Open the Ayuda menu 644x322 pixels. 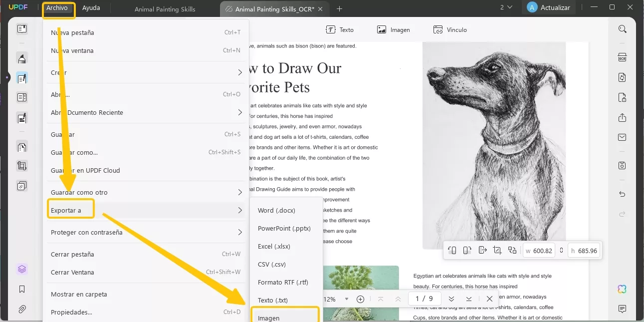[91, 8]
